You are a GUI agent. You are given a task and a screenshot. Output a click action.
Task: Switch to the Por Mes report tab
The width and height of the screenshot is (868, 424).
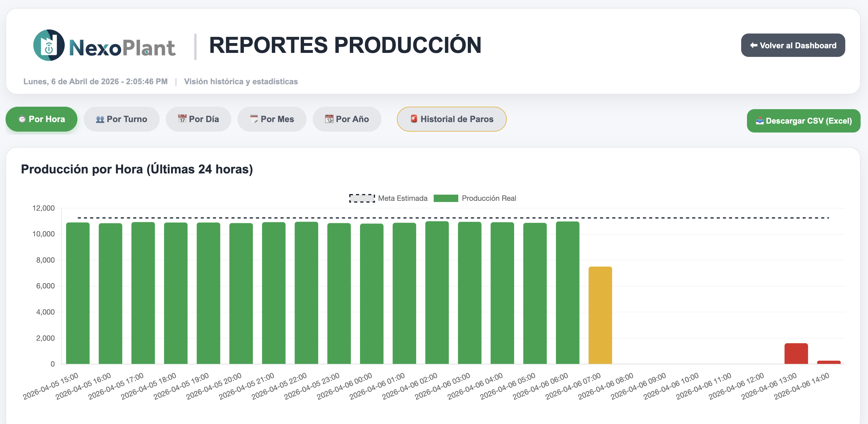(272, 119)
